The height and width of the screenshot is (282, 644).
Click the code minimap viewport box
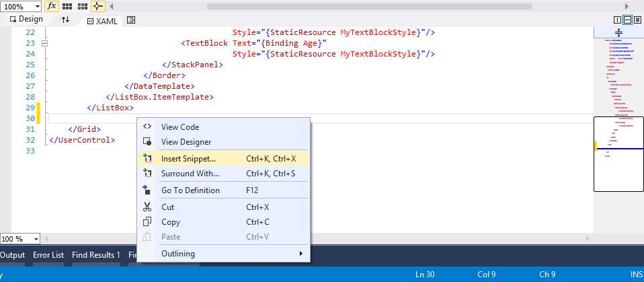618,154
